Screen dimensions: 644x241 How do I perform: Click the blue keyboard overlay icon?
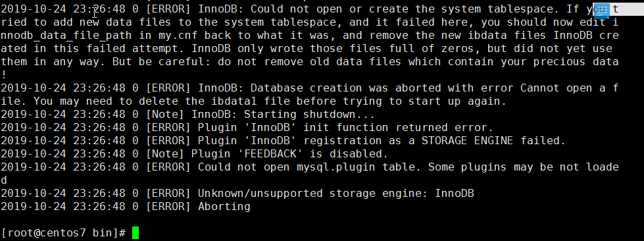(602, 10)
